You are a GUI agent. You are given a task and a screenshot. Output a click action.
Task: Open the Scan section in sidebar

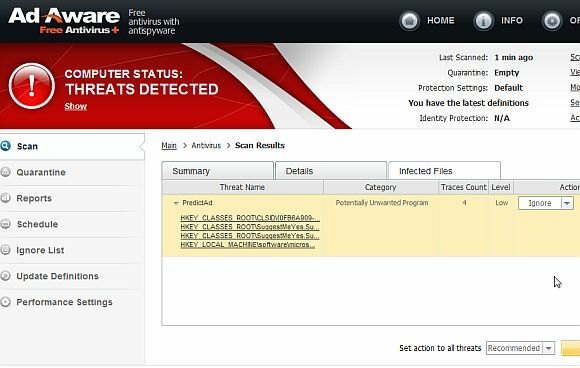pos(72,146)
